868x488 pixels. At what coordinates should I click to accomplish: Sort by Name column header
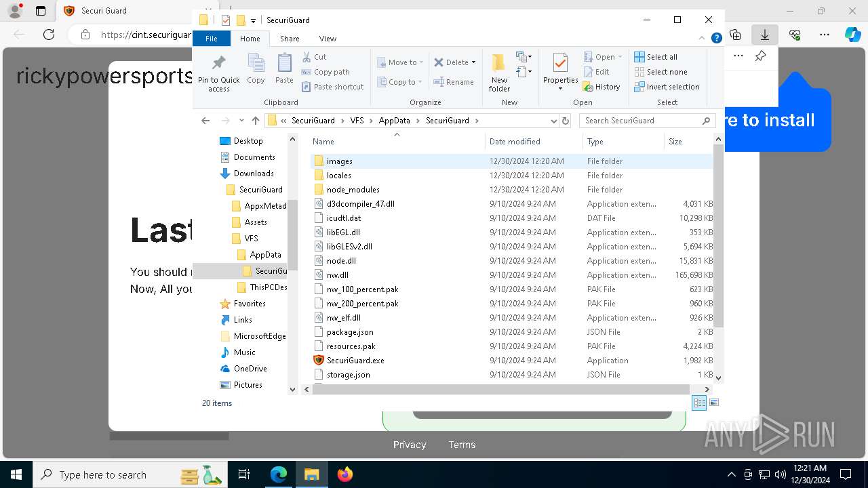click(x=397, y=142)
